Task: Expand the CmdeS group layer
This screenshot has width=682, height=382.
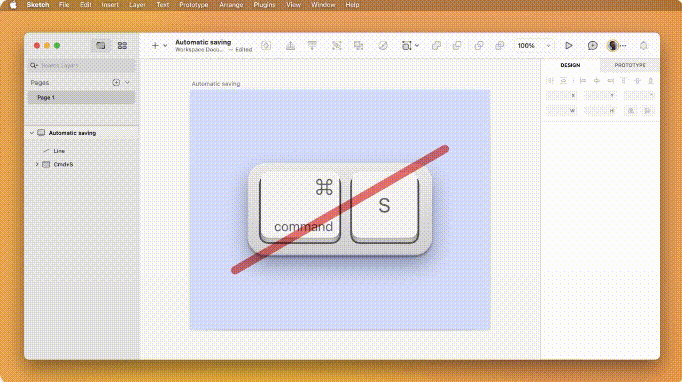Action: click(x=37, y=164)
